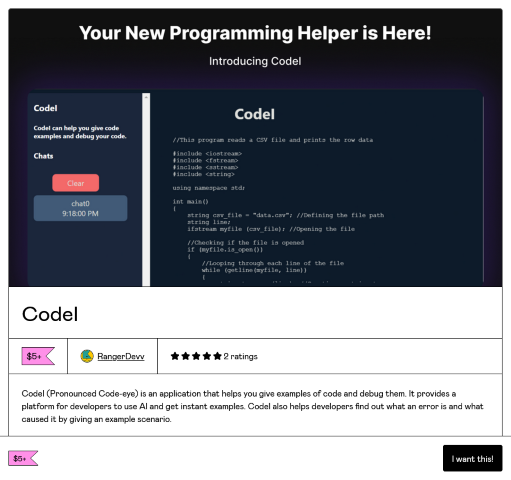Click the product preview image
Viewport: 511px width, 480px height.
[255, 148]
